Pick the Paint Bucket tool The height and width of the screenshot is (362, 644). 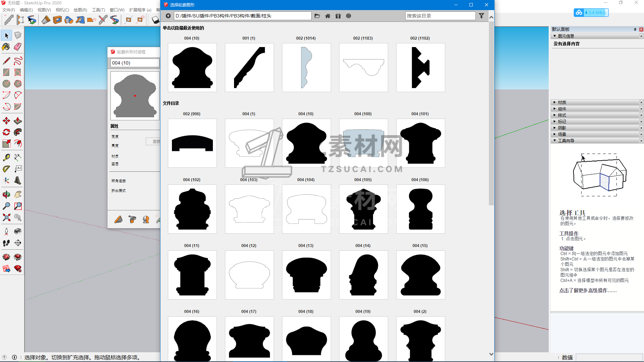point(6,47)
